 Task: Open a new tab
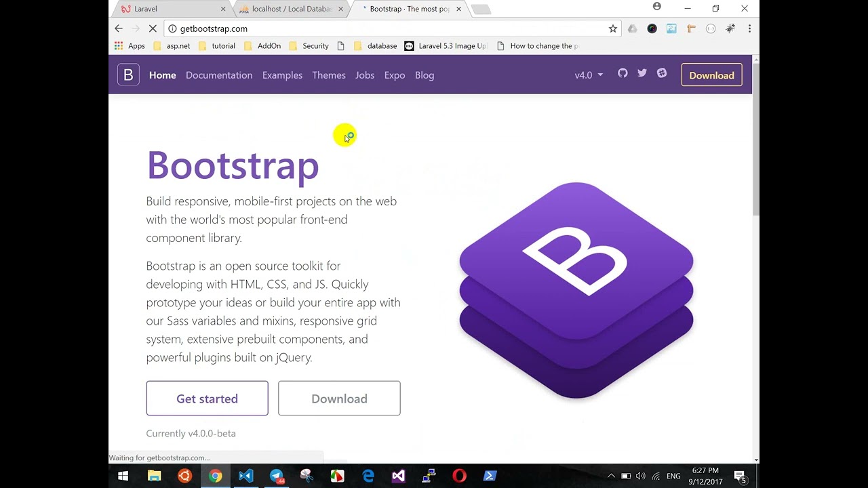point(481,9)
